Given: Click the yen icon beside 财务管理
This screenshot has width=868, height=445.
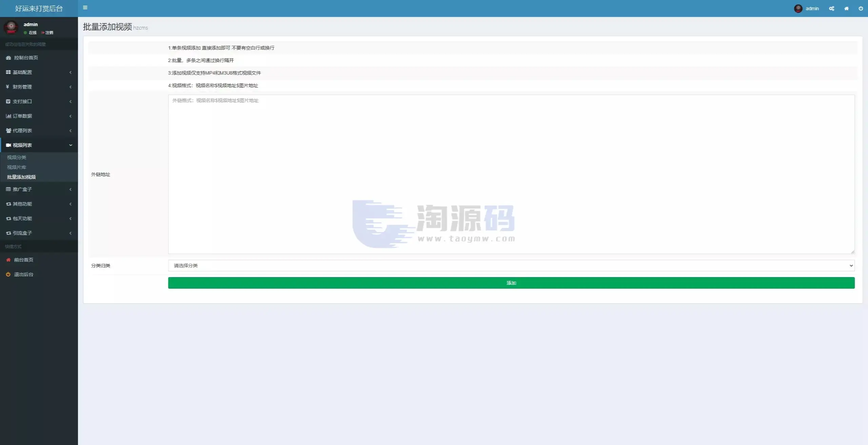Looking at the screenshot, I should (x=7, y=87).
